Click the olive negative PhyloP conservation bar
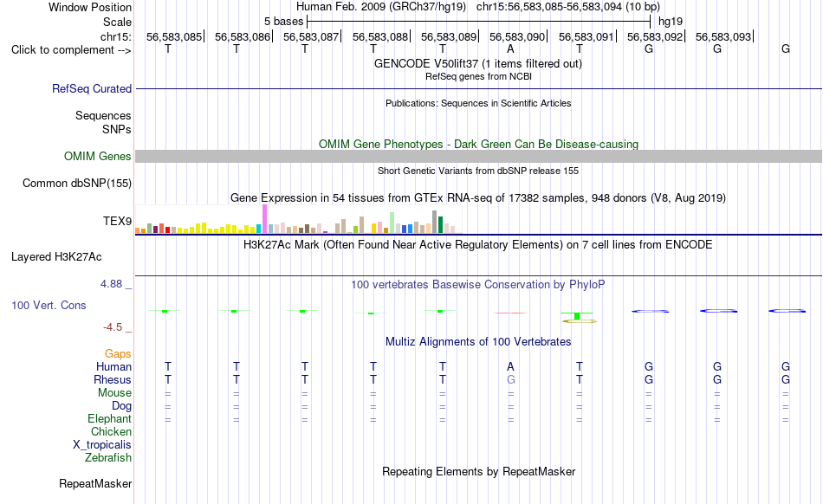823x504 pixels. (x=579, y=321)
